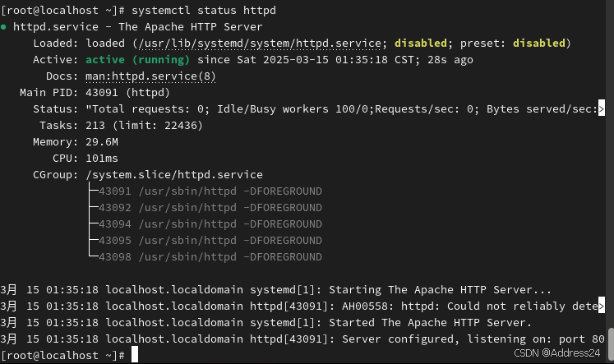Screen dimensions: 614x364
Task: Click 'Idle/Busy workers 100/0' text
Action: point(293,108)
